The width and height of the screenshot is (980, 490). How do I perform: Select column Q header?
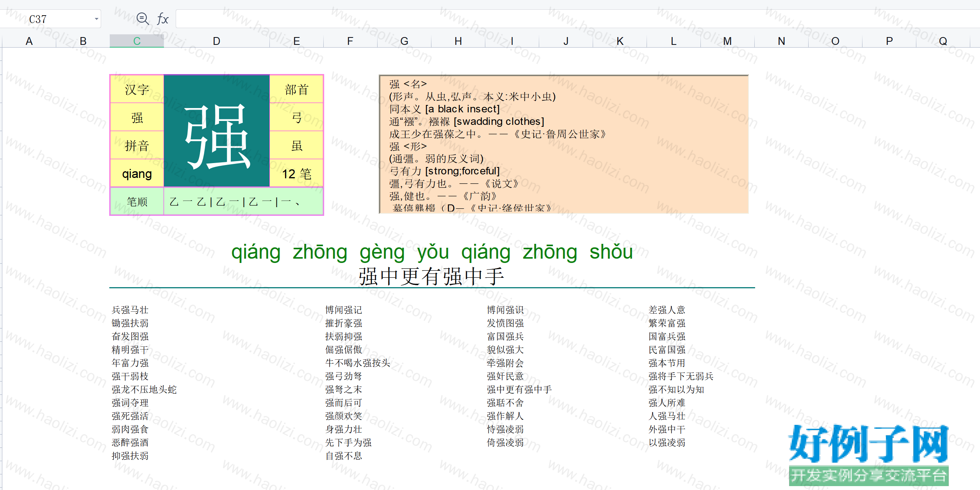tap(943, 41)
